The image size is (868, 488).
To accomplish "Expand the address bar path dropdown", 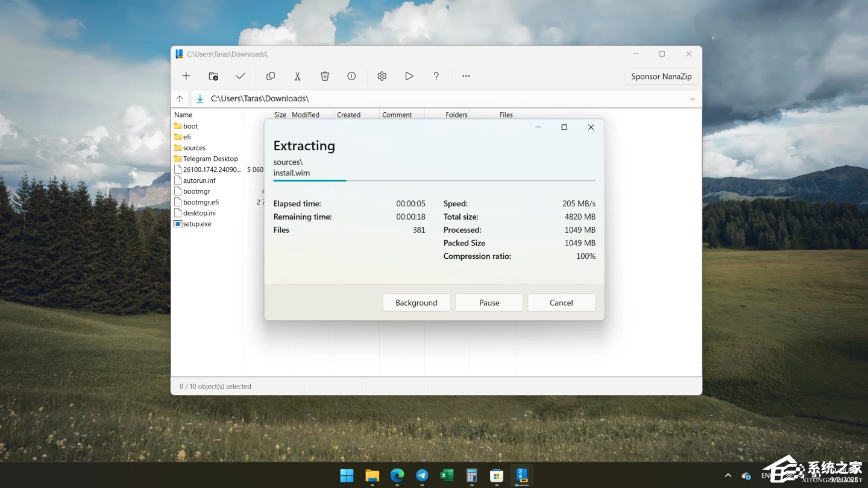I will click(692, 99).
